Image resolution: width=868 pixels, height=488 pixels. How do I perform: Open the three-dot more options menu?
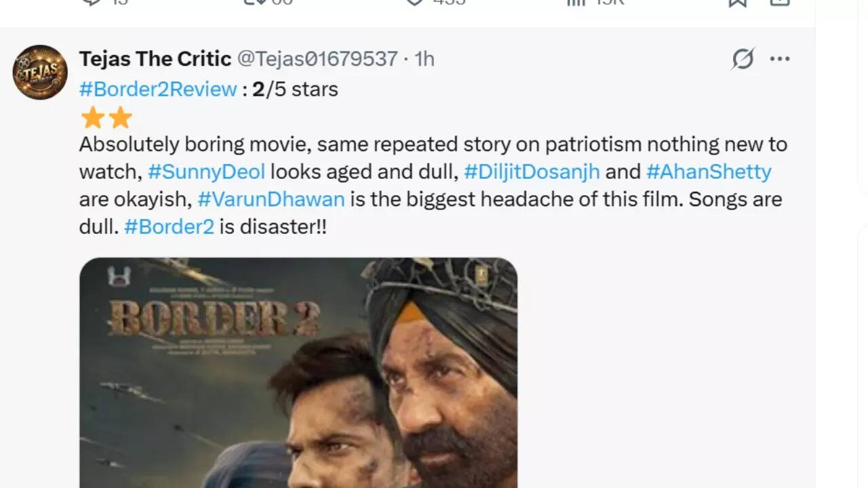pyautogui.click(x=780, y=59)
